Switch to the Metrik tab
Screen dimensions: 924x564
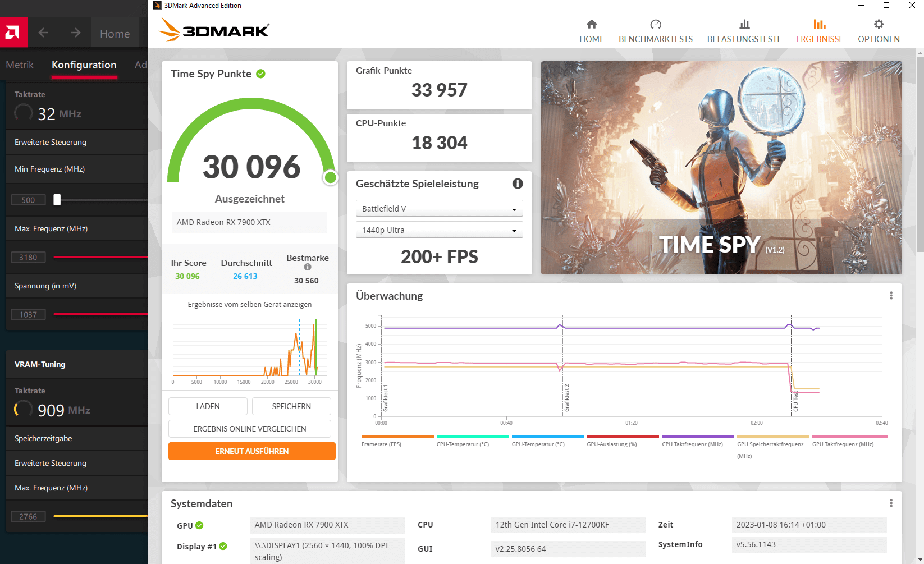pyautogui.click(x=20, y=65)
